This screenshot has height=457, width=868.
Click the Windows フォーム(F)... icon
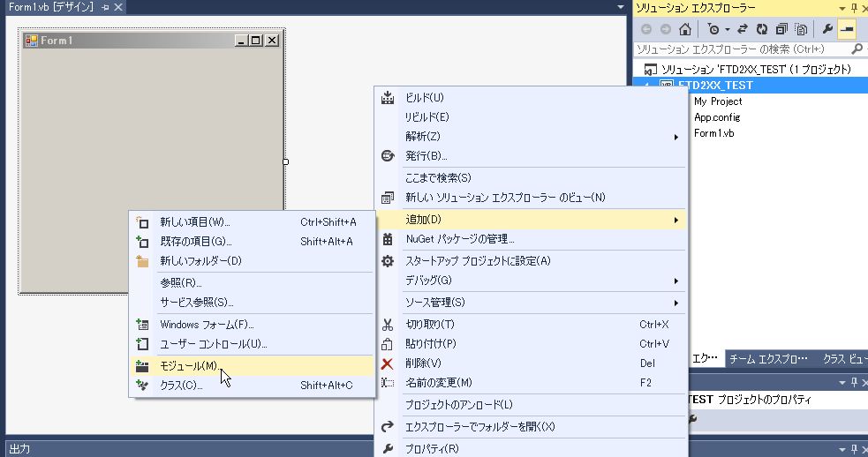[x=142, y=325]
